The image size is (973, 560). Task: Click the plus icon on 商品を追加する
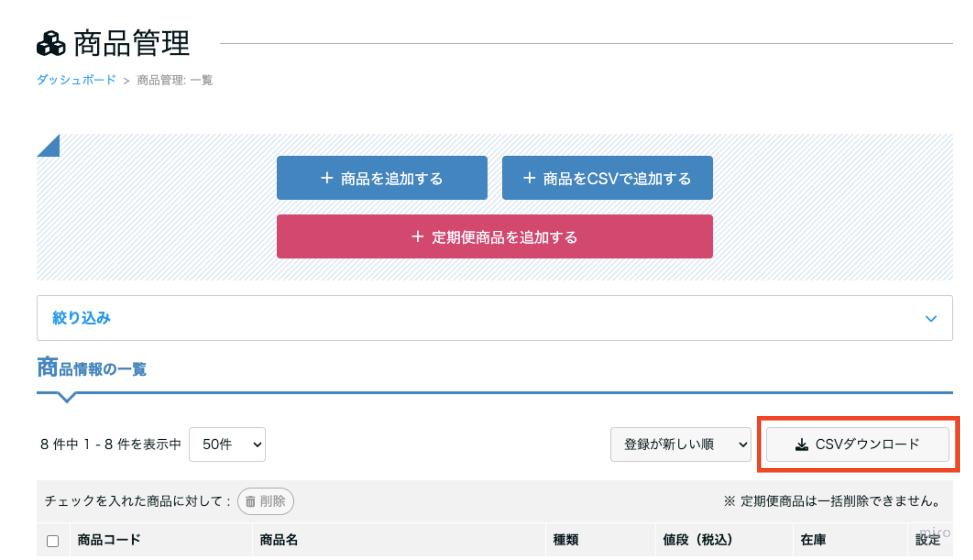[327, 178]
